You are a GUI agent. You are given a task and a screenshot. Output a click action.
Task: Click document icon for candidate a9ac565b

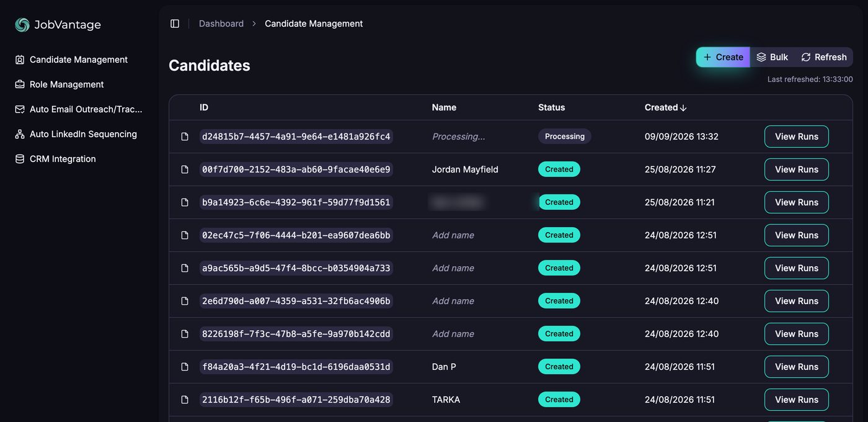point(185,268)
